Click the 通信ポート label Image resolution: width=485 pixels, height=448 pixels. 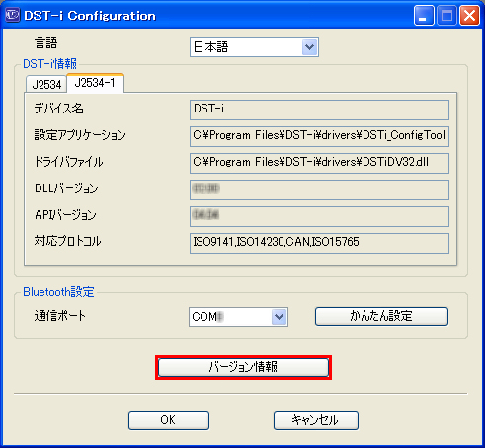[x=60, y=316]
